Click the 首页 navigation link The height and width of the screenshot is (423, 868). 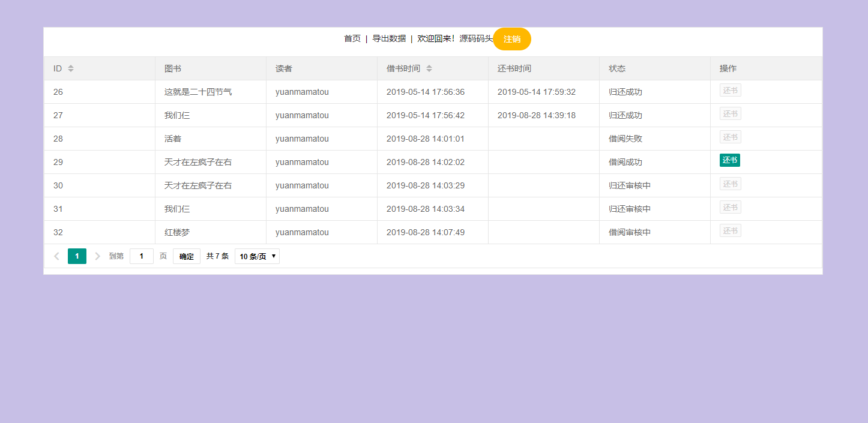pos(352,38)
